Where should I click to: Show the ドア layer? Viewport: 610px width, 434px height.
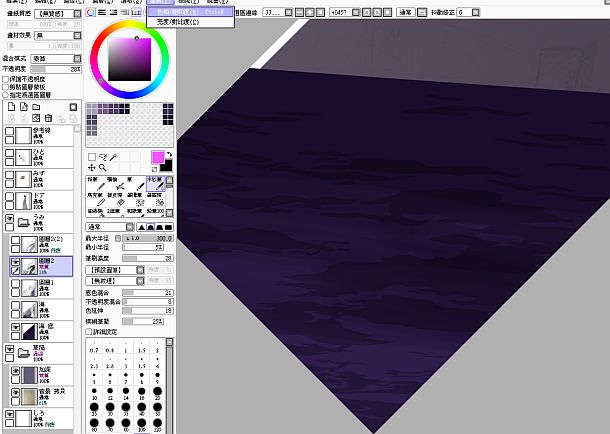(x=9, y=197)
